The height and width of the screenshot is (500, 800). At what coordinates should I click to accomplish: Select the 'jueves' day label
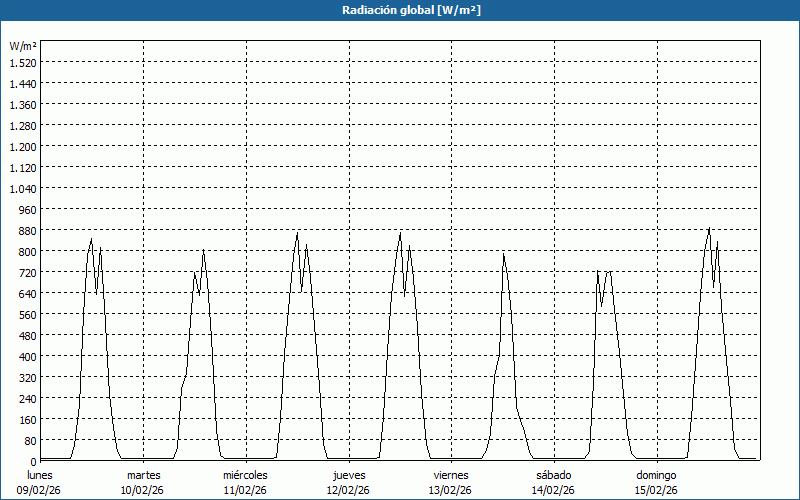tap(348, 474)
